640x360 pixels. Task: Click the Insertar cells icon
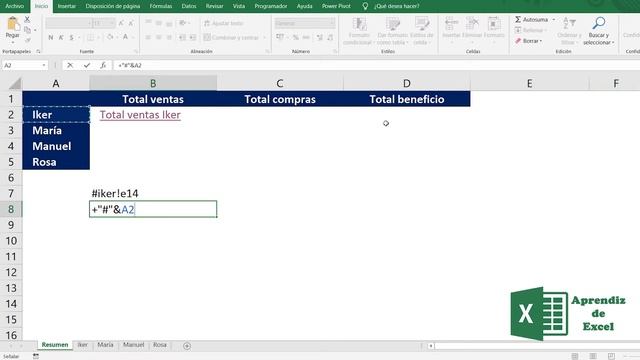click(x=451, y=24)
